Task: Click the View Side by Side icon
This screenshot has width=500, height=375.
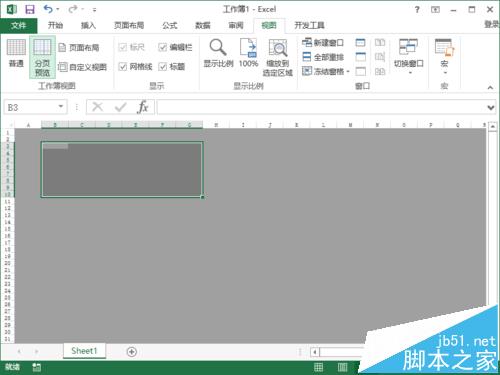Action: click(x=380, y=42)
